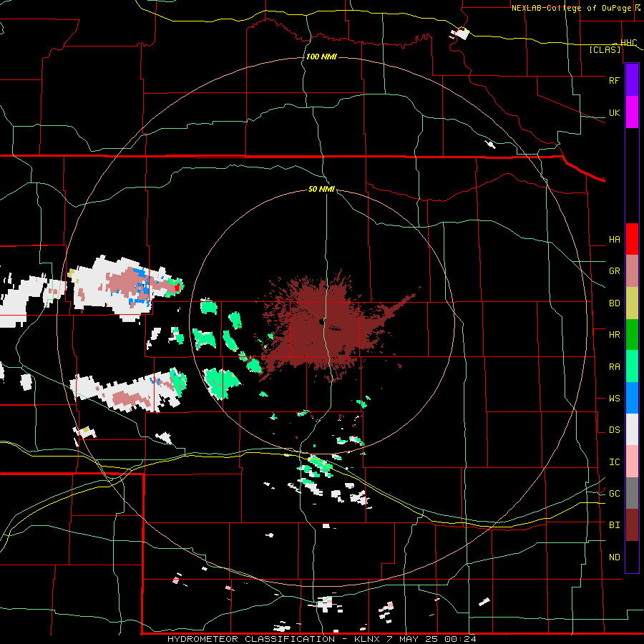Image resolution: width=644 pixels, height=644 pixels.
Task: Click the Hydrometeor Classification KLNX title text
Action: coord(321,639)
